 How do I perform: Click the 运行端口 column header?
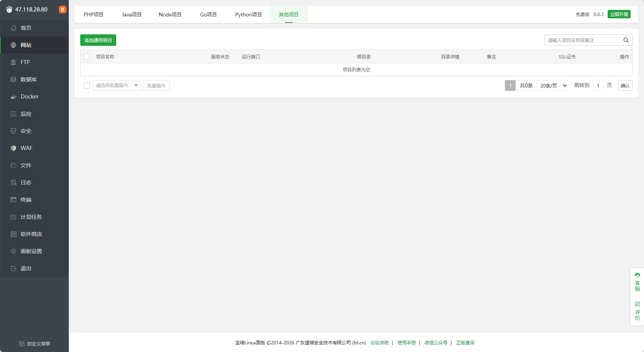pyautogui.click(x=251, y=57)
